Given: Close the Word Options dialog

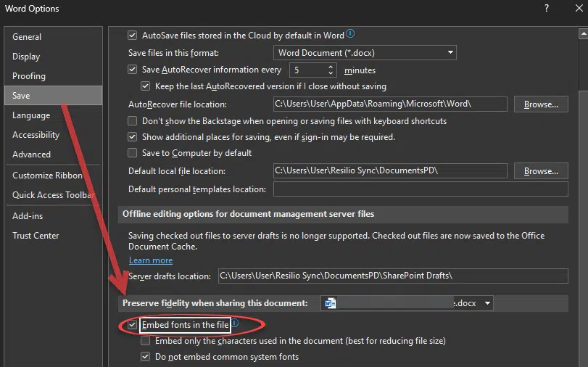Looking at the screenshot, I should (579, 8).
